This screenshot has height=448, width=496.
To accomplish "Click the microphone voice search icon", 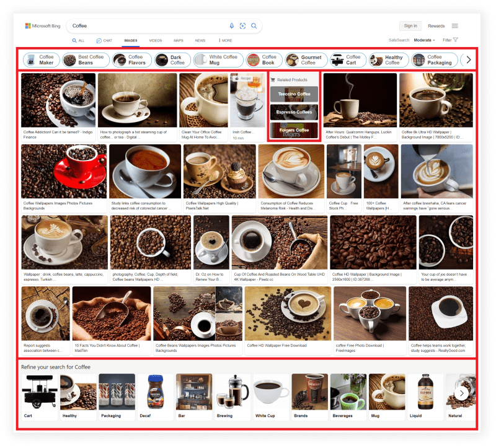I will [231, 26].
